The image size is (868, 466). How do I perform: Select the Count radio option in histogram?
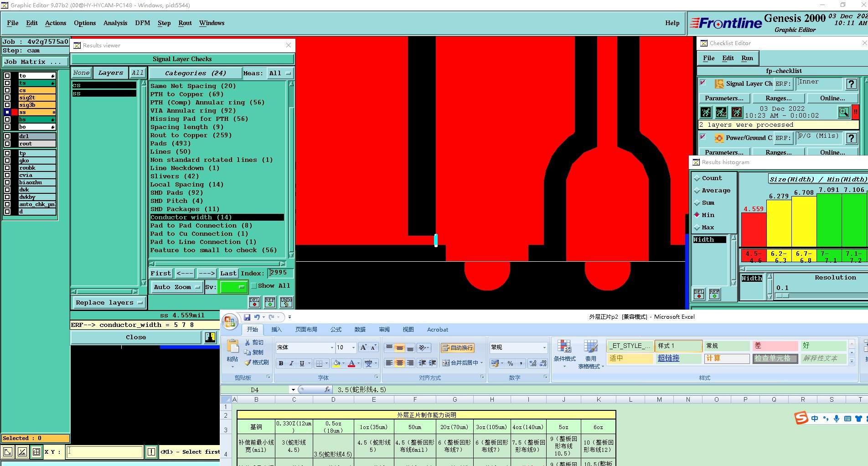(697, 178)
